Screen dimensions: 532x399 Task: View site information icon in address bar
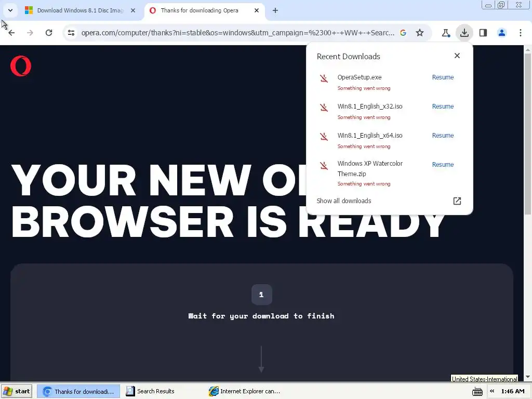click(71, 33)
